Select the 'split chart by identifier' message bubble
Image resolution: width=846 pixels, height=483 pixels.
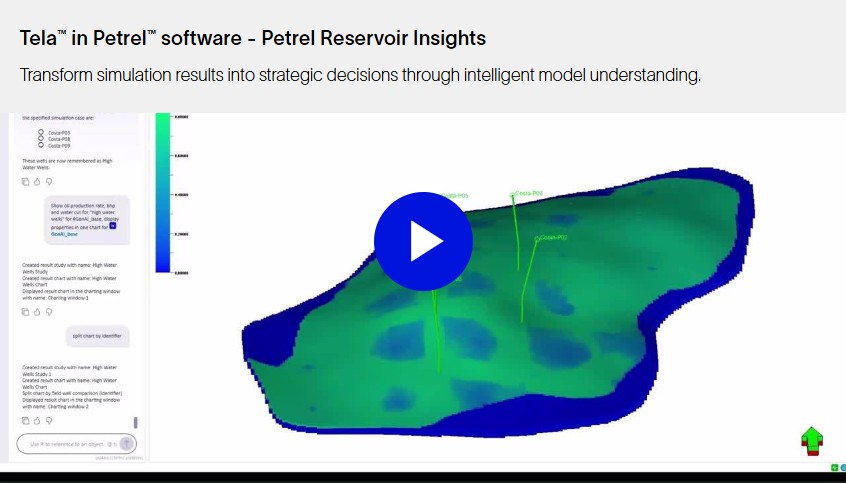pos(98,336)
